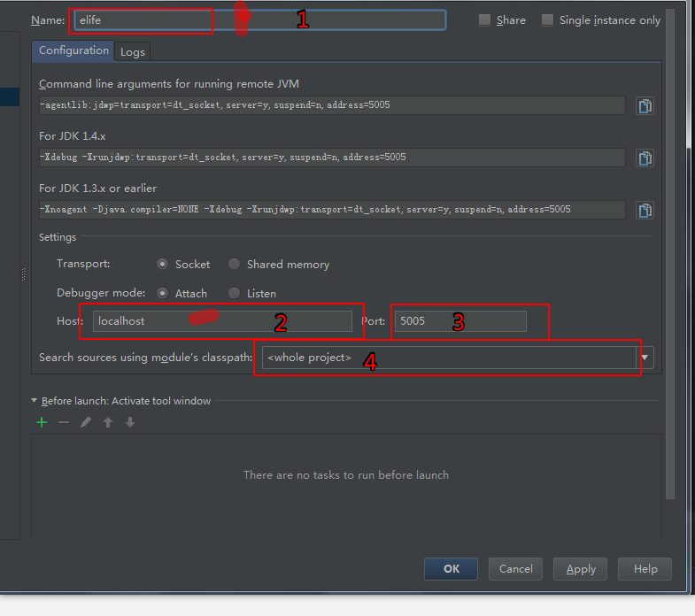Copy the JDK 1.3.x or earlier arguments
695x616 pixels.
(x=645, y=211)
